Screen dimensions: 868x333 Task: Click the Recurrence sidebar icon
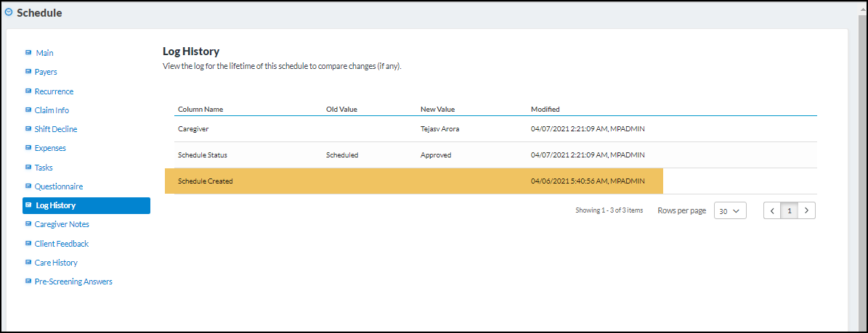(x=28, y=91)
